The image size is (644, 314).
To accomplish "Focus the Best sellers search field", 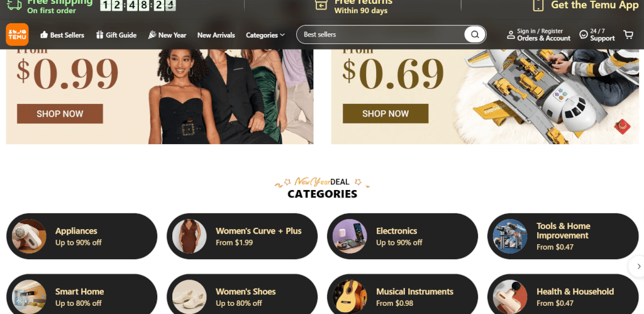I will tap(382, 35).
